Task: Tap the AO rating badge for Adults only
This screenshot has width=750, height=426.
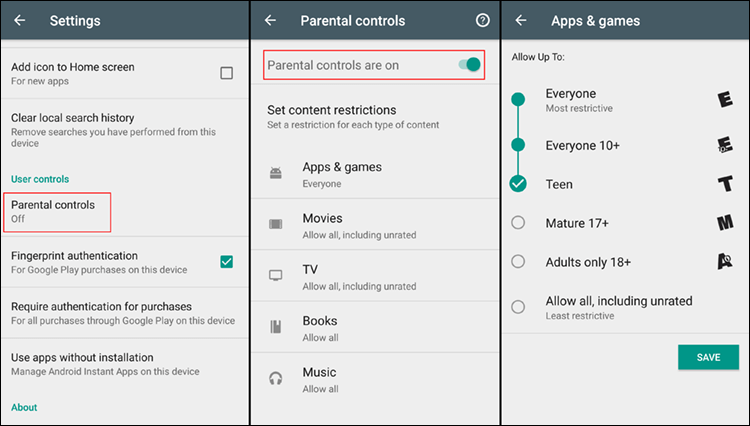Action: tap(725, 262)
